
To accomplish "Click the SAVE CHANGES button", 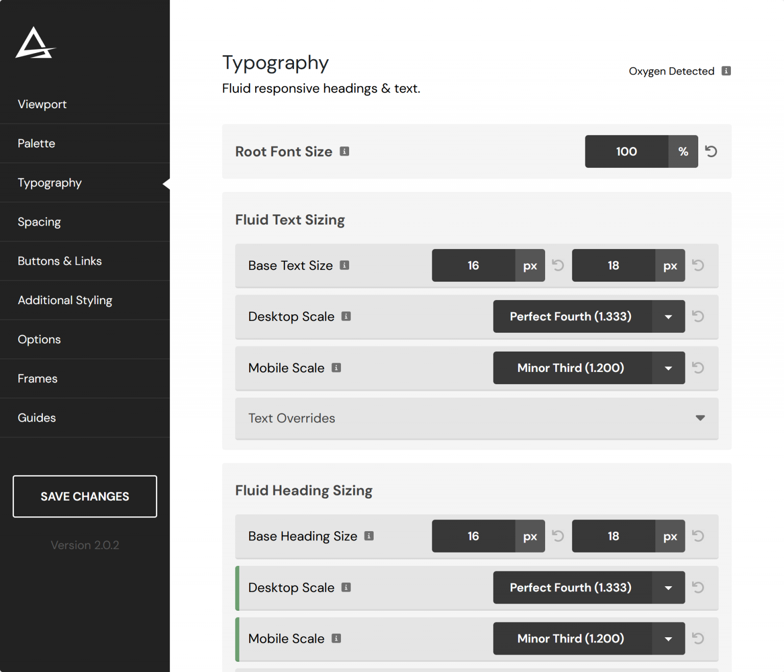I will 85,496.
